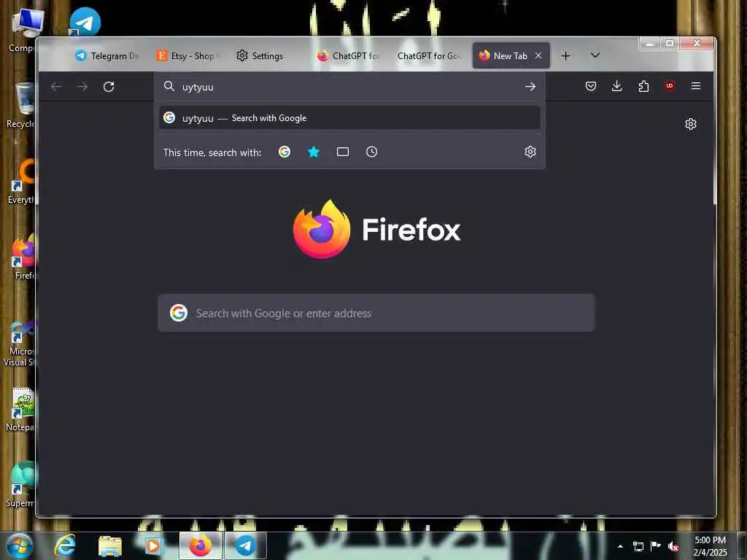747x560 pixels.
Task: Launch Internet Explorer from taskbar
Action: [x=65, y=545]
